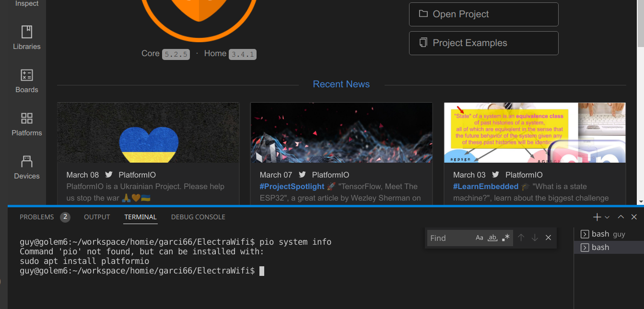644x309 pixels.
Task: Disable whole word matching in Find
Action: click(x=492, y=238)
